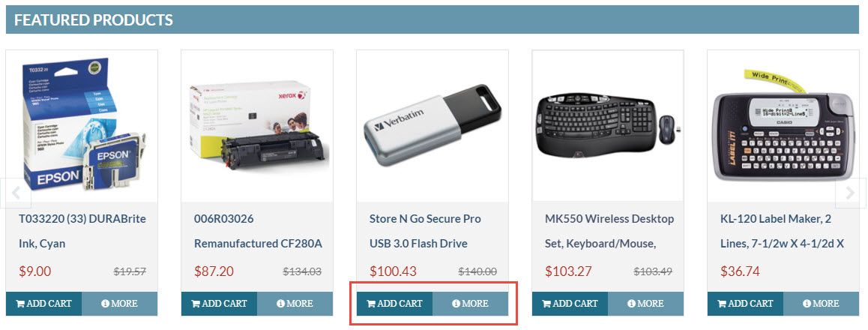This screenshot has height=330, width=868.
Task: Click info icon for Verbatim Flash Drive
Action: point(457,304)
